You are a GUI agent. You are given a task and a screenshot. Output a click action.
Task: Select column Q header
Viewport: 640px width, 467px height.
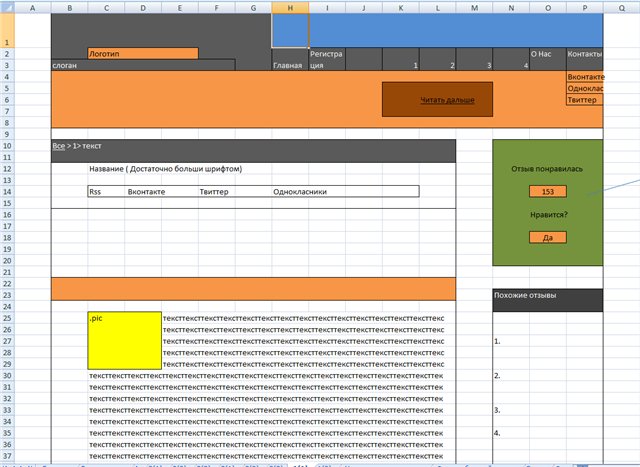point(621,8)
